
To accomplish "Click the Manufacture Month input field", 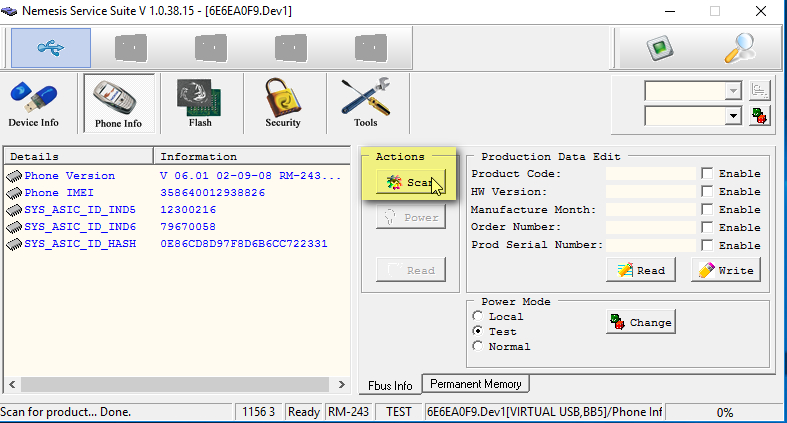I will click(650, 209).
